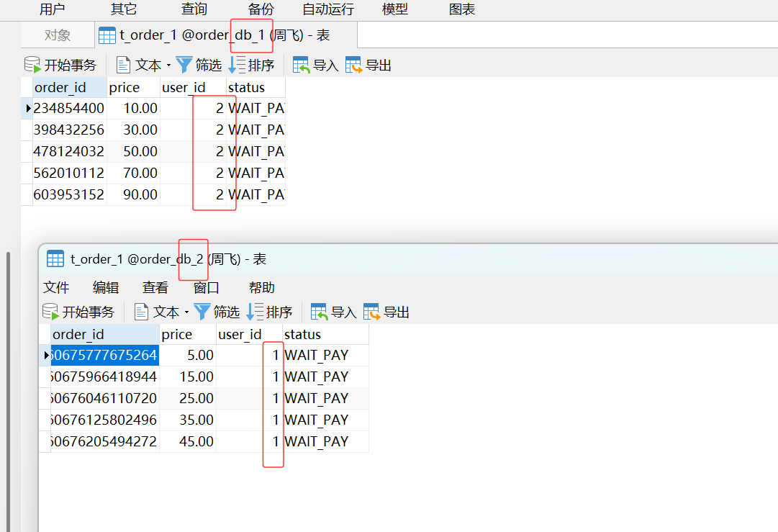Click the 70.00 price cell
This screenshot has height=532, width=778.
[133, 173]
